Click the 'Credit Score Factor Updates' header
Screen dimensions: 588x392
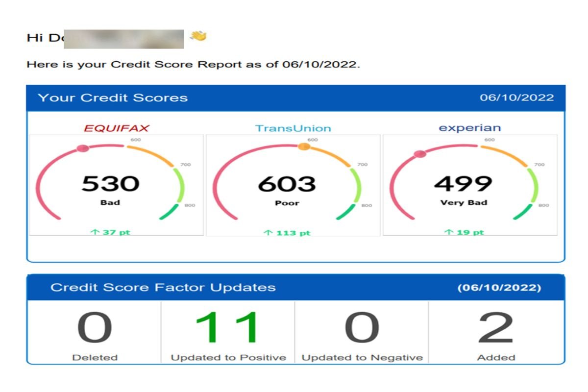pyautogui.click(x=163, y=287)
